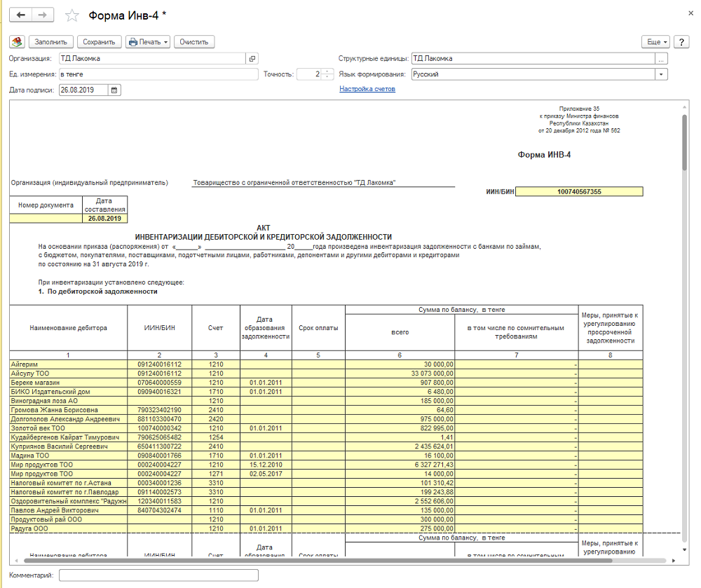The height and width of the screenshot is (588, 701).
Task: Open the reports icon left of Заполнить
Action: 17,42
